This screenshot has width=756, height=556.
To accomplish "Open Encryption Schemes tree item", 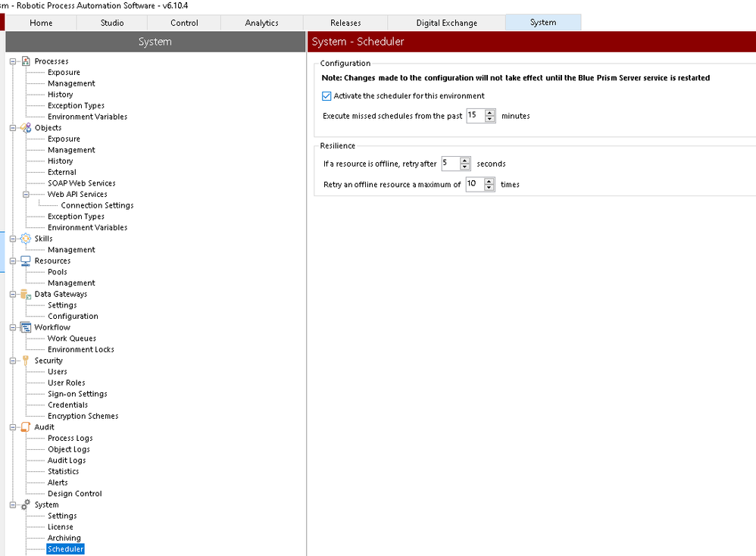I will (x=83, y=416).
